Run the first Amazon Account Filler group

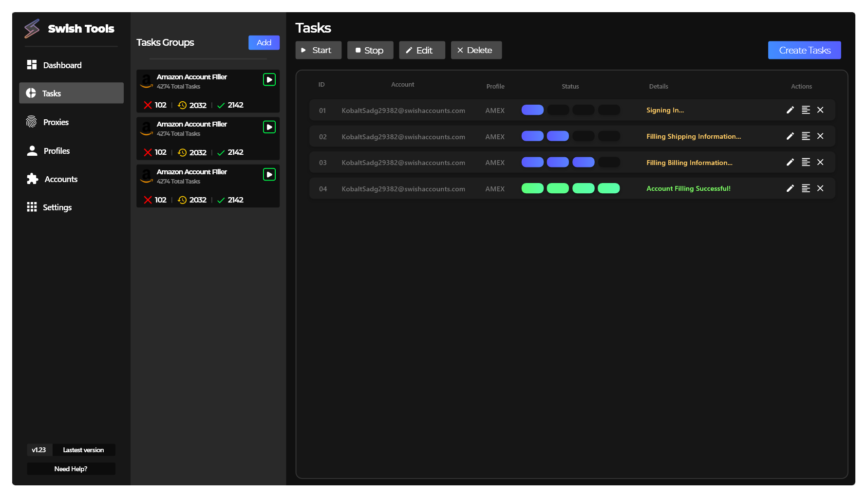[x=269, y=79]
